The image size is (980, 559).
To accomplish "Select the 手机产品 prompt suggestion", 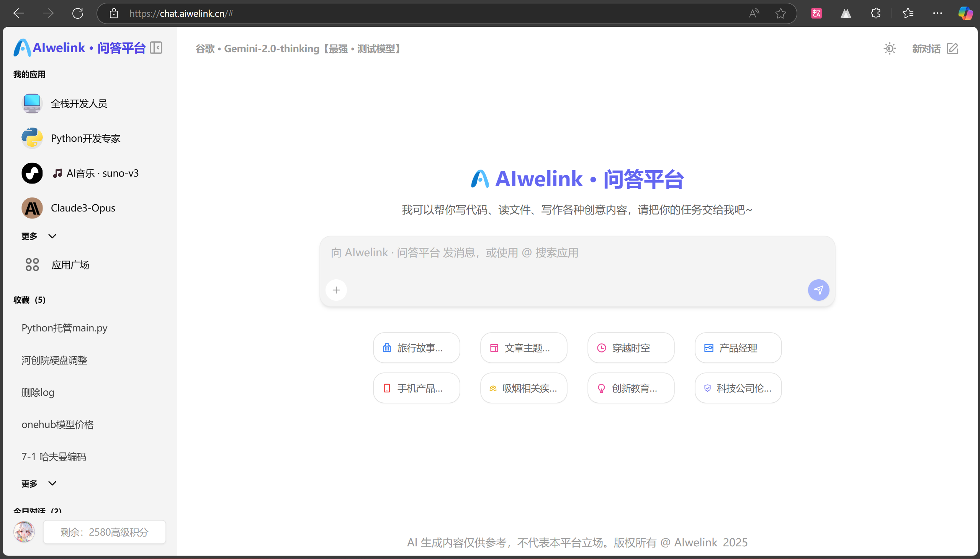I will click(x=416, y=388).
